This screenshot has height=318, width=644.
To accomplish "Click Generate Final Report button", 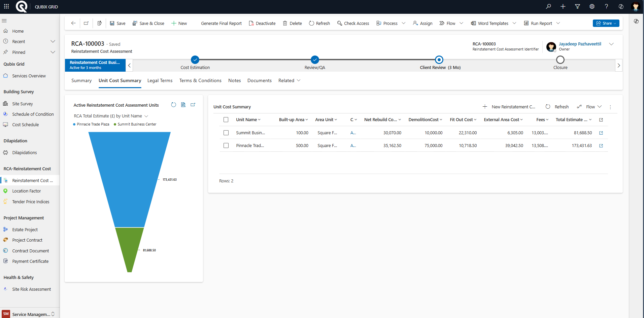I will 221,23.
